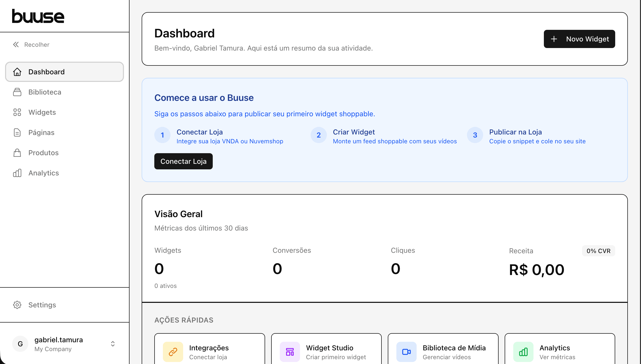
Task: Click the buuse logo
Action: coord(38,16)
